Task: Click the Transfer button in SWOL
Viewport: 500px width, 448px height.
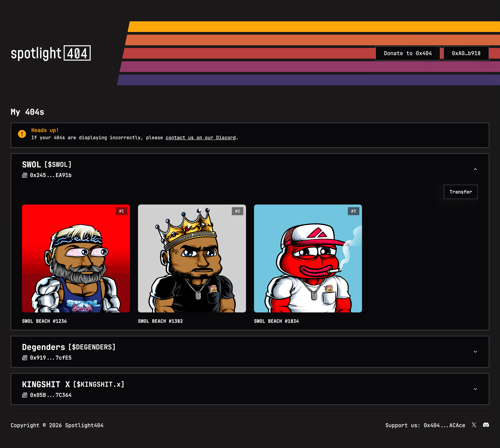Action: pos(461,192)
